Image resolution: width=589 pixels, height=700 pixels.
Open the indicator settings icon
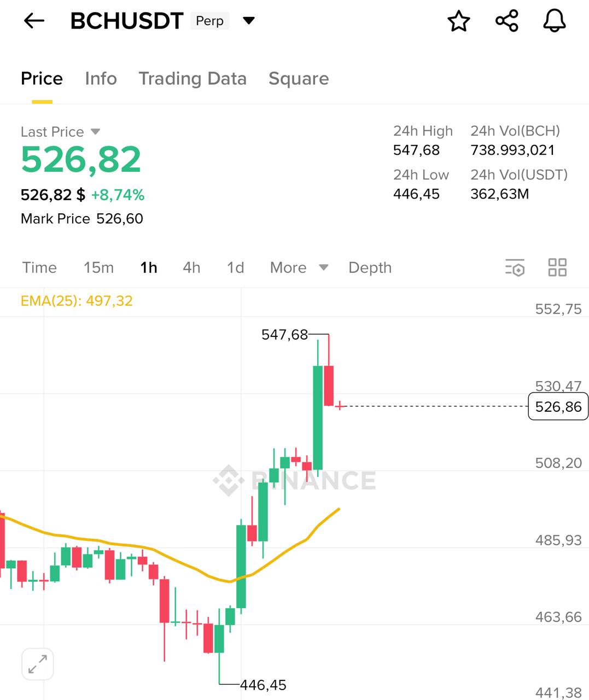point(515,267)
